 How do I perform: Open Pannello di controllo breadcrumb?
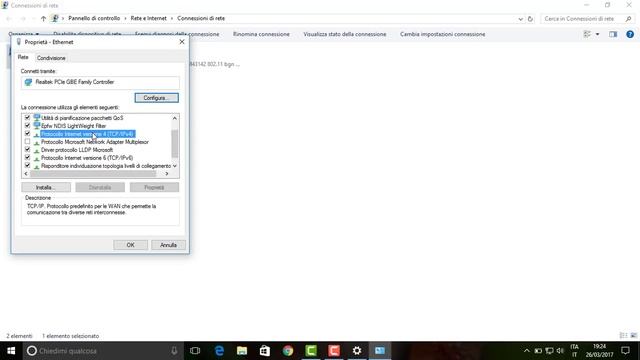coord(94,18)
